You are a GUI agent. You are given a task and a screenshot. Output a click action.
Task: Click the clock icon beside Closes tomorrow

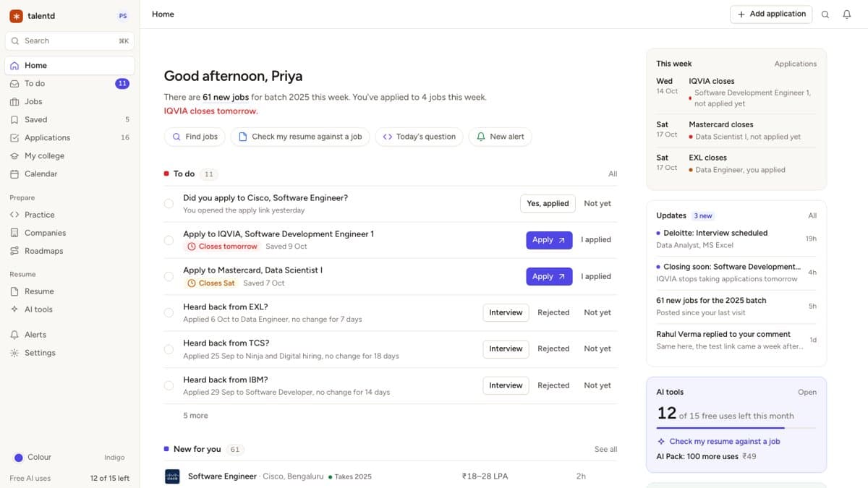tap(192, 247)
